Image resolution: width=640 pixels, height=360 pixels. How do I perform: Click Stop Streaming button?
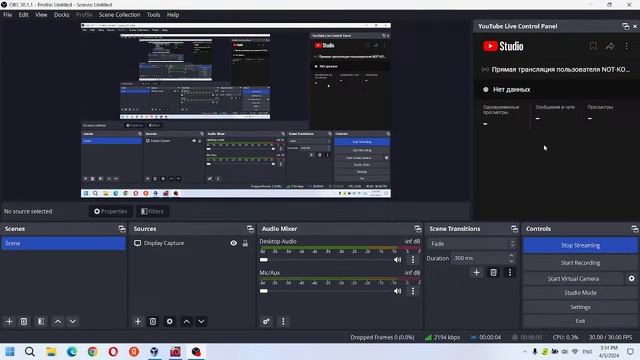pos(580,245)
